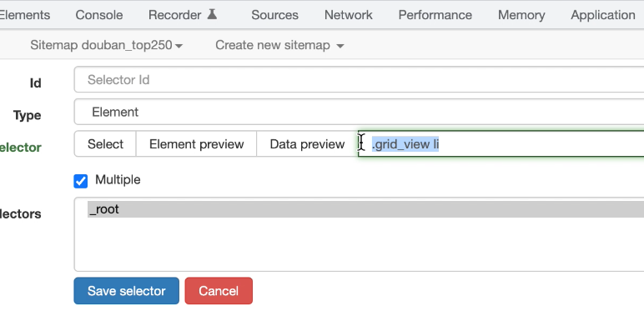Click the Data preview button
The image size is (644, 311).
[x=307, y=144]
